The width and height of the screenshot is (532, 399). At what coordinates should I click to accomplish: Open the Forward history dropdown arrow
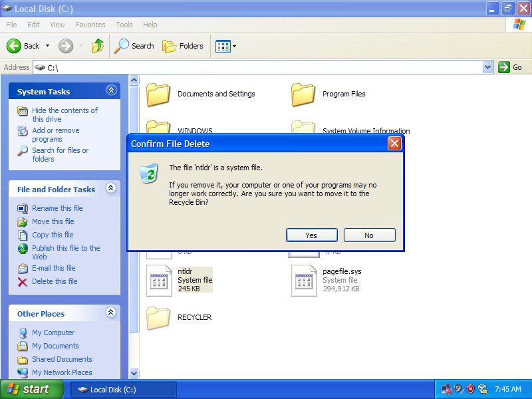(x=81, y=46)
